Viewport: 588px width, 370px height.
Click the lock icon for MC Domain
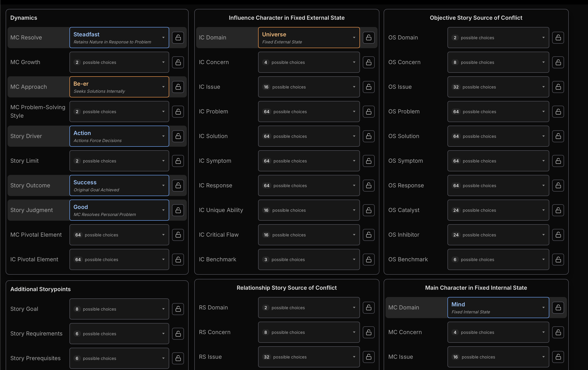[x=558, y=308]
